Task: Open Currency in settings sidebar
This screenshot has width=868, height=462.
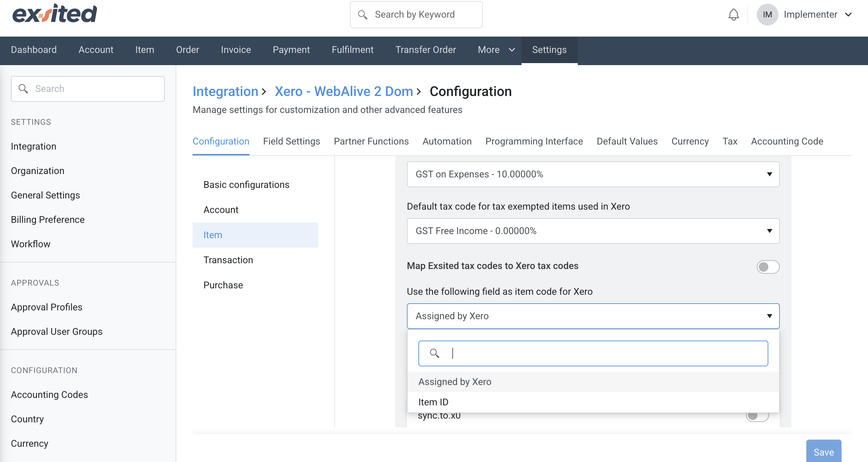Action: 29,444
